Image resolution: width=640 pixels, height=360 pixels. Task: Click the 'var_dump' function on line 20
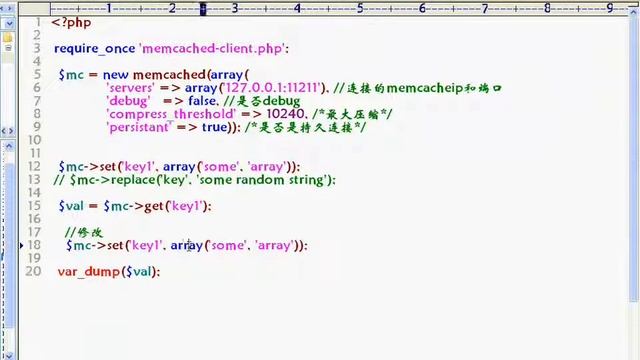click(89, 271)
